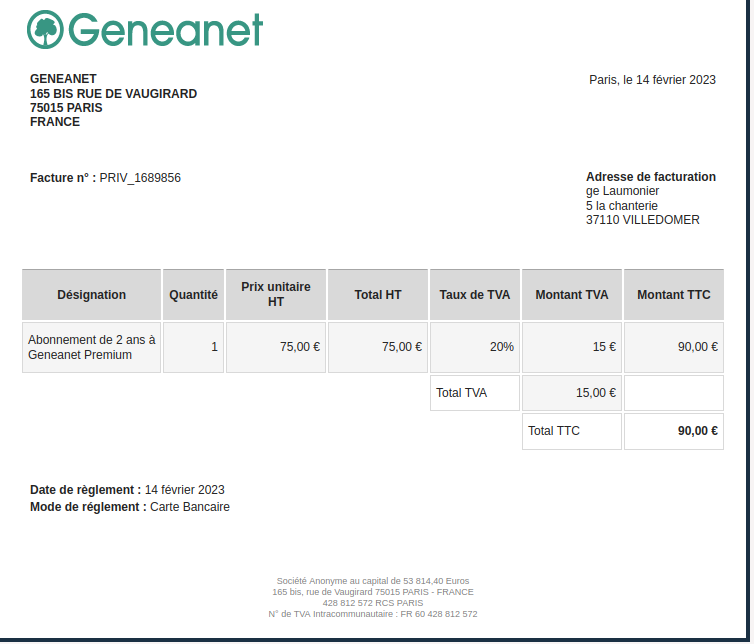Viewport: 754px width, 644px height.
Task: Click the bold 90,00 € Total TTC amount
Action: pos(697,431)
